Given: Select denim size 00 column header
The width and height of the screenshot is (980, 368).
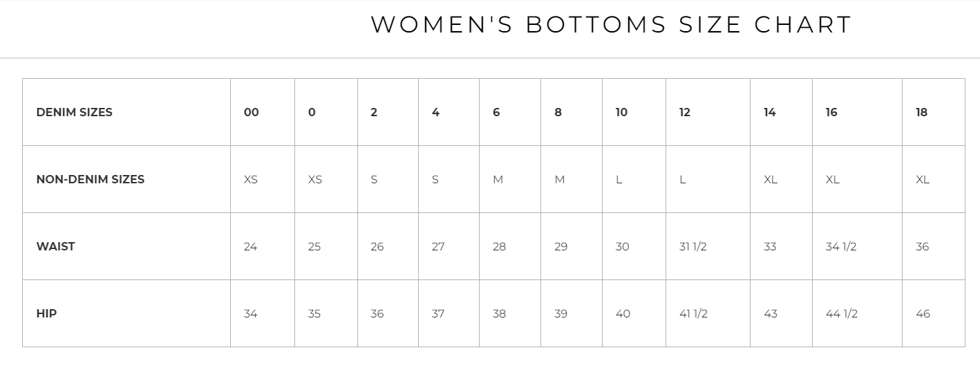Looking at the screenshot, I should point(252,112).
